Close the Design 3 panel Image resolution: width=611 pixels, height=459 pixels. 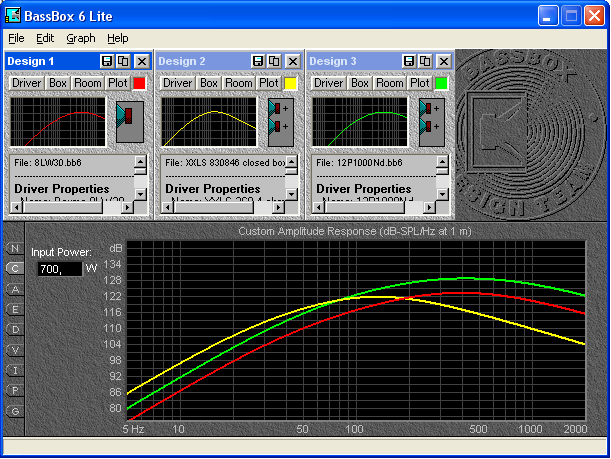click(443, 61)
